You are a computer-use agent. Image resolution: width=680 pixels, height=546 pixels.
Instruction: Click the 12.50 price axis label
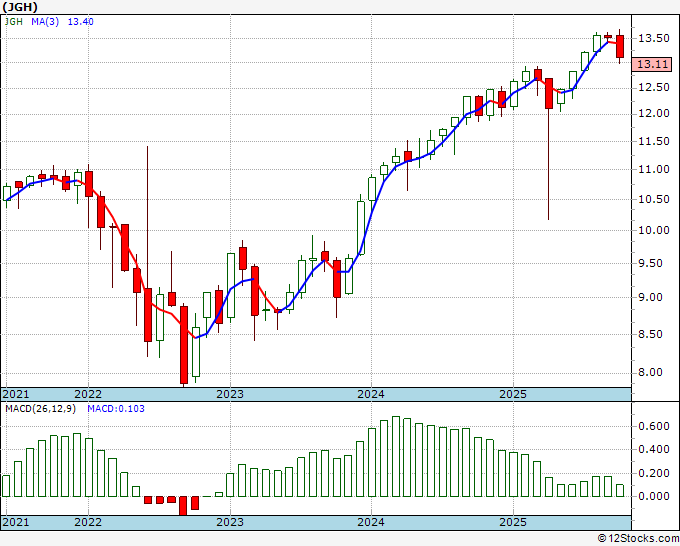[654, 87]
